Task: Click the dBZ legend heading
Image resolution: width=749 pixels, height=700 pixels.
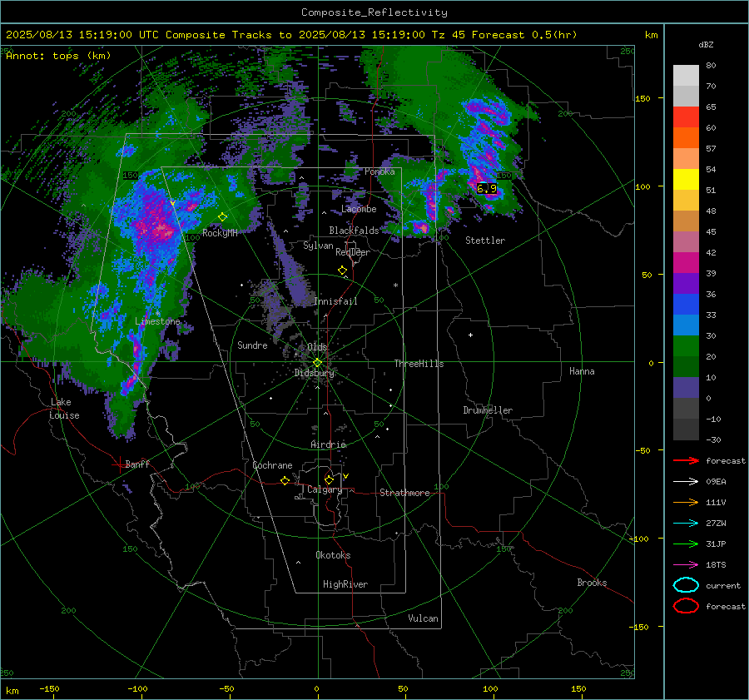Action: [706, 44]
